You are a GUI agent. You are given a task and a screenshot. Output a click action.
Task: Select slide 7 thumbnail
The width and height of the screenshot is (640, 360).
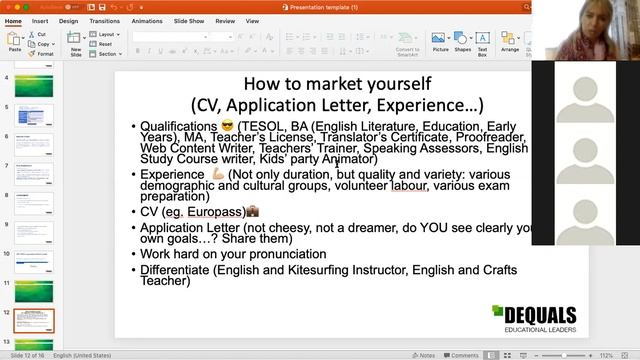(x=34, y=174)
